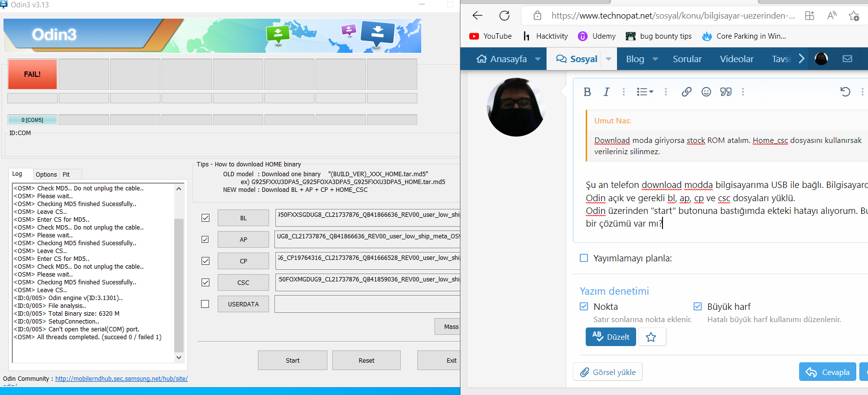
Task: Click the log scrollbar down arrow
Action: 179,357
